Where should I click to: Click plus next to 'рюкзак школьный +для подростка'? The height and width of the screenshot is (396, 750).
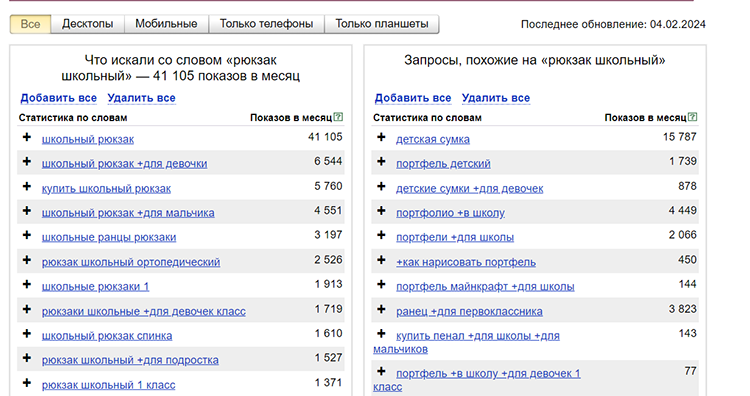(27, 358)
